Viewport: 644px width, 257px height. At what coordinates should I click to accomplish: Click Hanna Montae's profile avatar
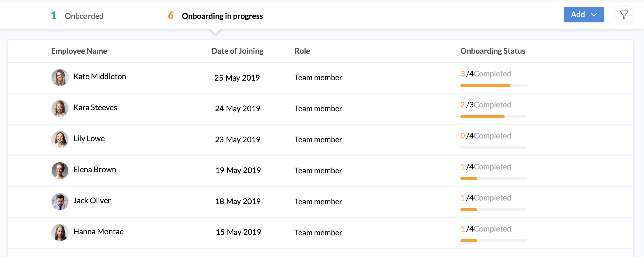pyautogui.click(x=60, y=233)
